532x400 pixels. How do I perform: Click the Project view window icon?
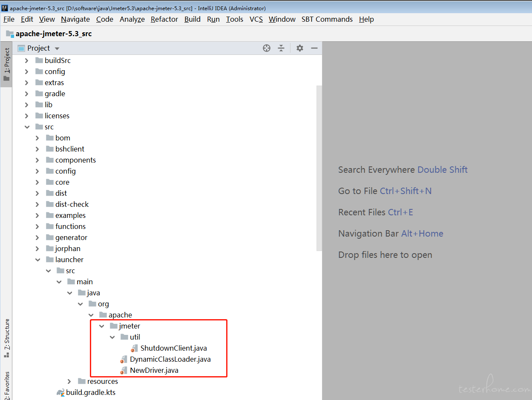[21, 48]
